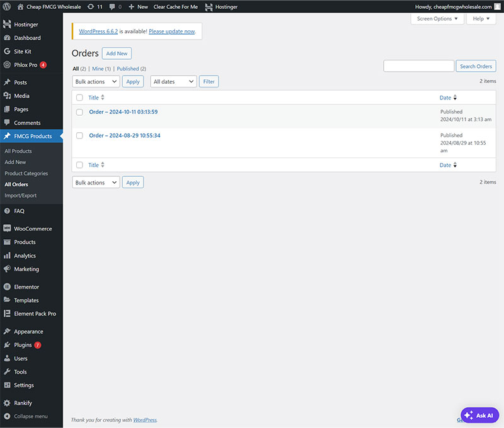Click Clear Cache For Me in admin bar
Image resolution: width=504 pixels, height=428 pixels.
pos(176,7)
